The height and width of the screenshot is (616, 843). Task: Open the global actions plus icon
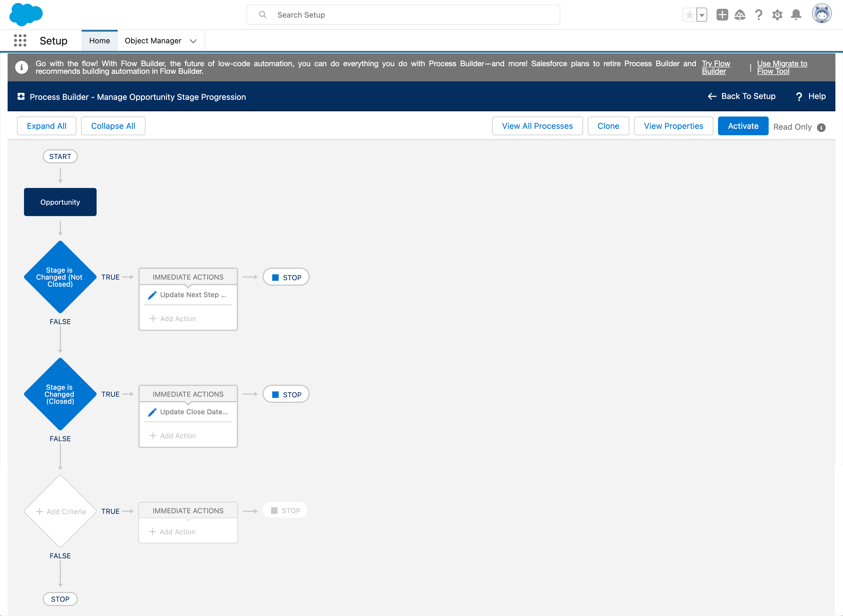722,15
